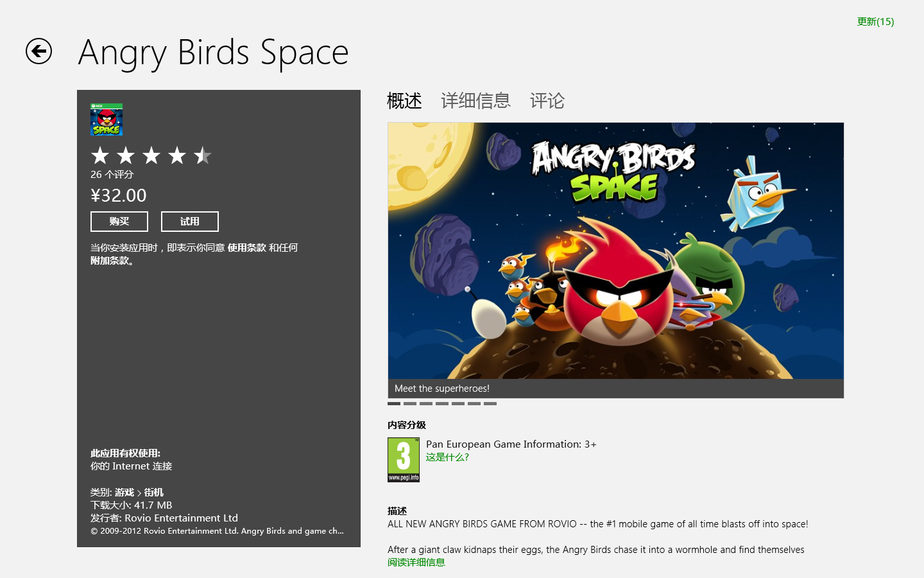Open the 街机 subcategory link
Image resolution: width=924 pixels, height=578 pixels.
pos(154,493)
